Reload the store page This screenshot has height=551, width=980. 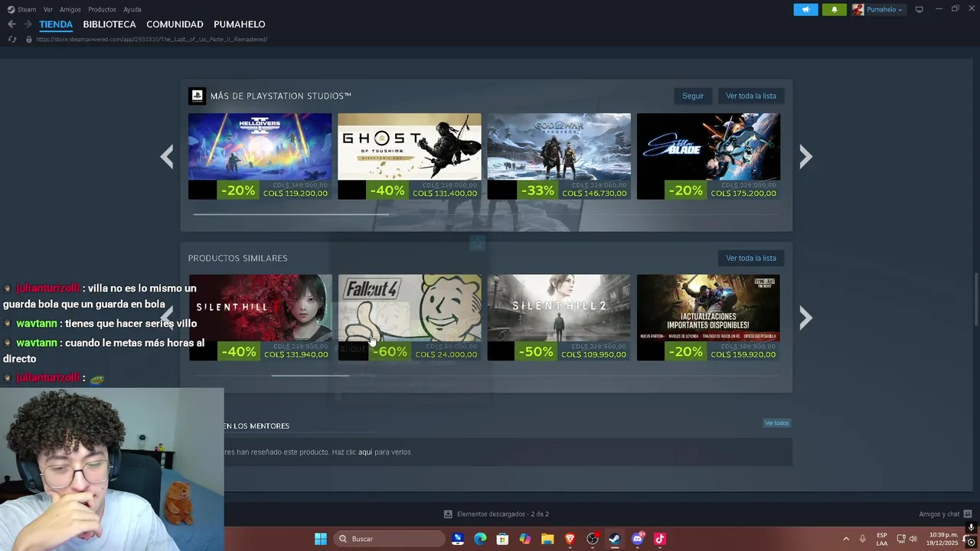tap(11, 39)
